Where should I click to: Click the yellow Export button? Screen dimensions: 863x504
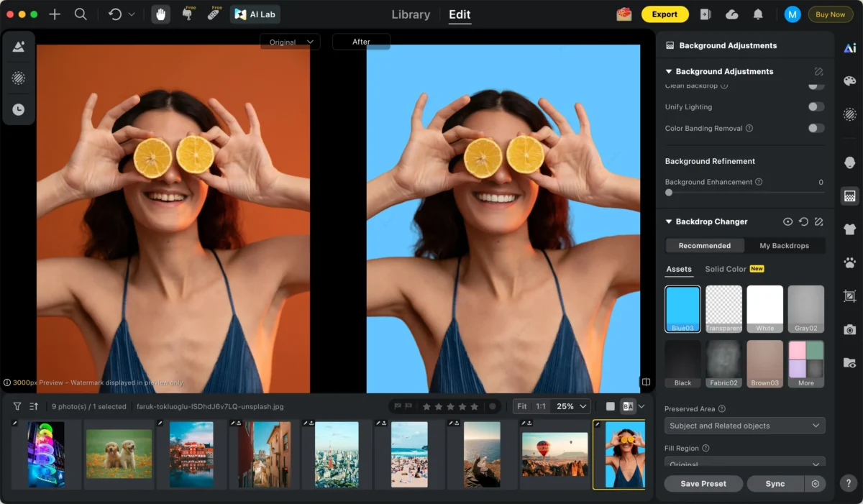[665, 14]
